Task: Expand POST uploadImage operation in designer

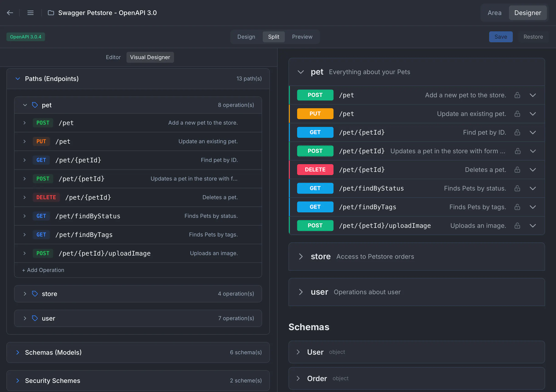Action: pos(25,253)
